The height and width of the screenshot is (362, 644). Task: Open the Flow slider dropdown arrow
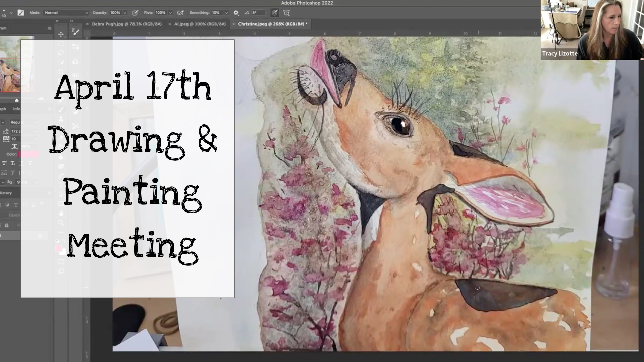[170, 13]
